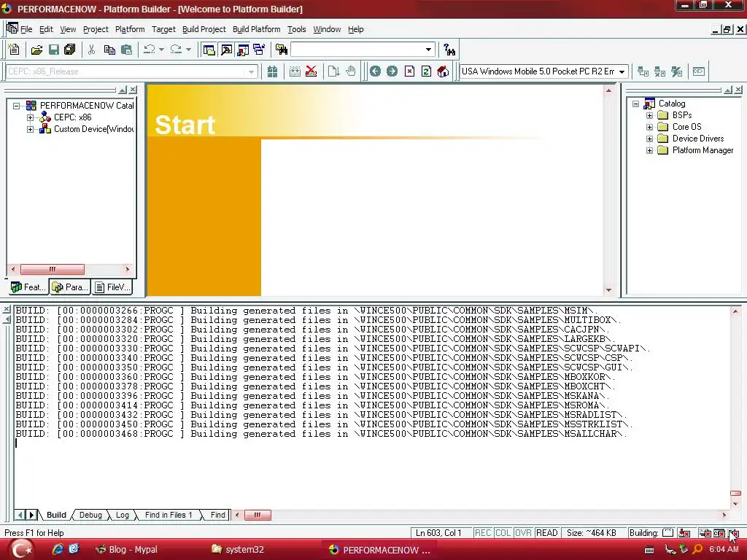The image size is (747, 560).
Task: Click the browser Refresh page icon
Action: (x=426, y=71)
